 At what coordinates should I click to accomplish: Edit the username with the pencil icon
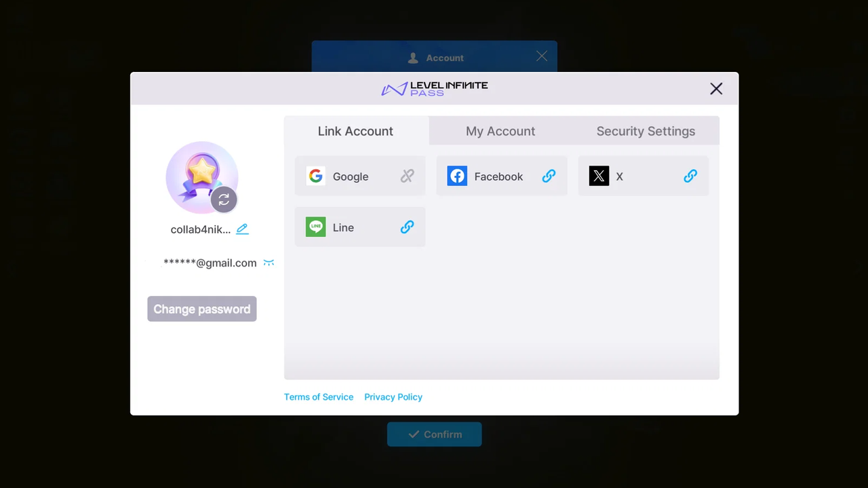coord(242,229)
